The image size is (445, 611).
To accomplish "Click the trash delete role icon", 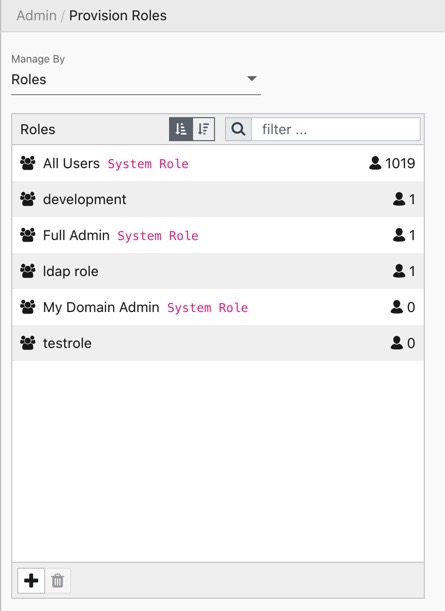I will (58, 581).
